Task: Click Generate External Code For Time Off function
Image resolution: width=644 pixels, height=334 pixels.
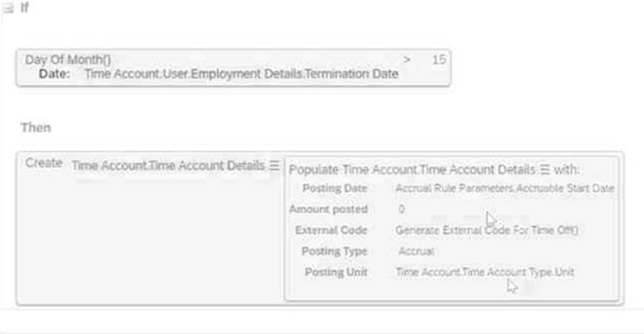Action: click(x=487, y=230)
